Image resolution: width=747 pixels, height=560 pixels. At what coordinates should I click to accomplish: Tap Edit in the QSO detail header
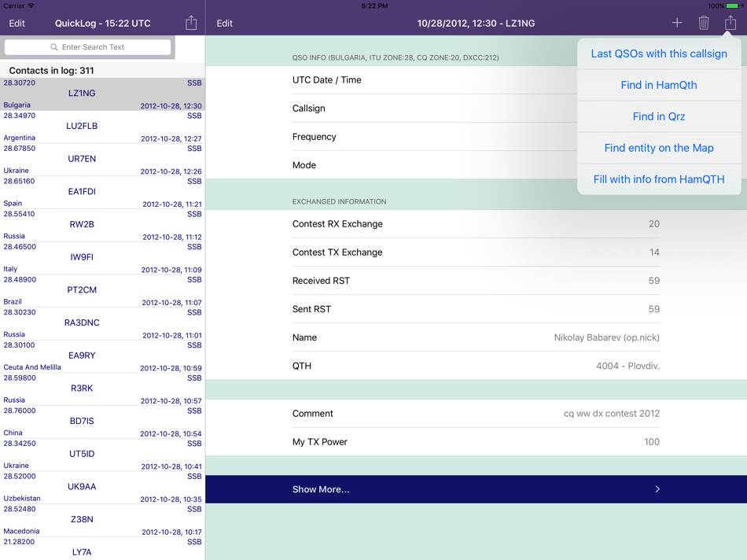click(224, 24)
